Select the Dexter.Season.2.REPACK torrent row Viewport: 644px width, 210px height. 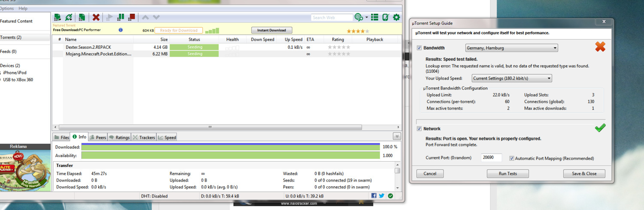tap(227, 47)
